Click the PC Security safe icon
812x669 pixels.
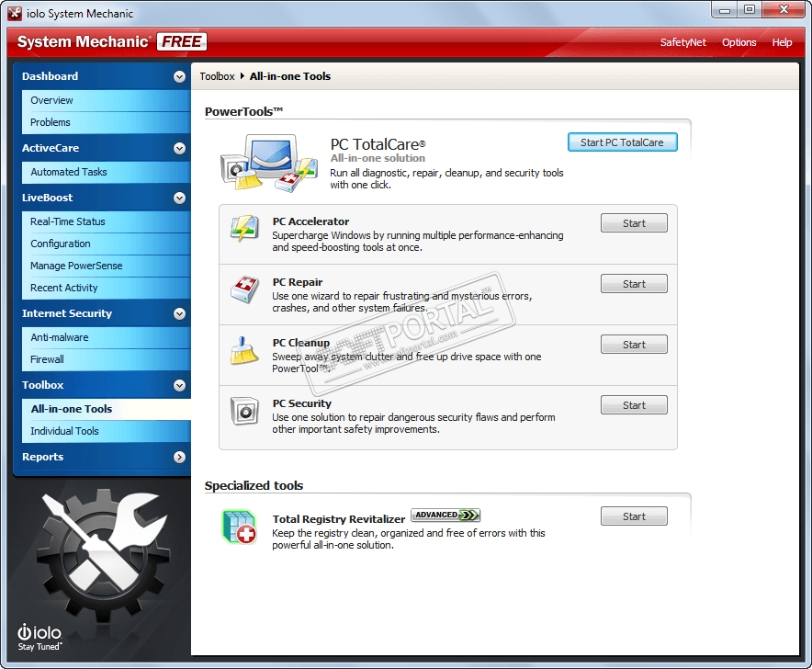tap(244, 411)
